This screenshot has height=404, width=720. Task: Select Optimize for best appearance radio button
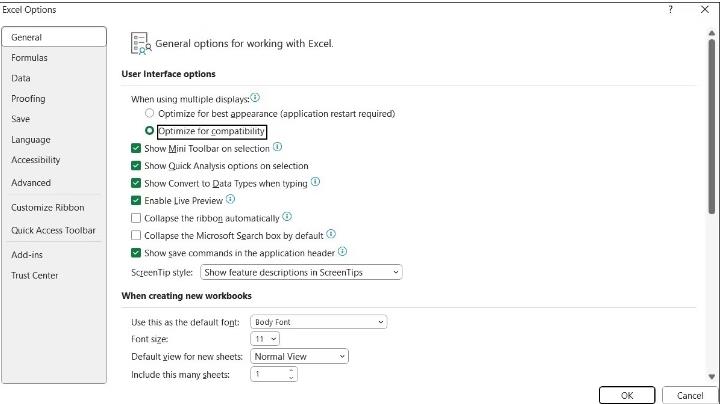point(149,113)
